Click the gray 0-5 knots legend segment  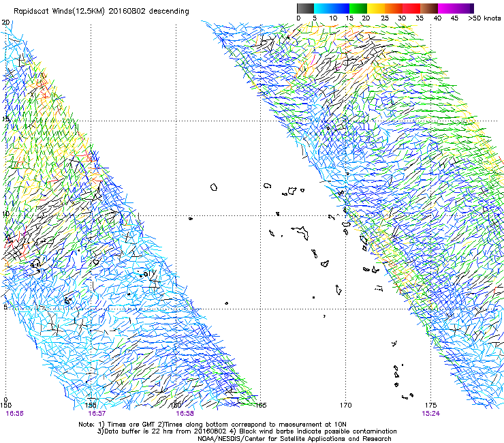tap(305, 8)
